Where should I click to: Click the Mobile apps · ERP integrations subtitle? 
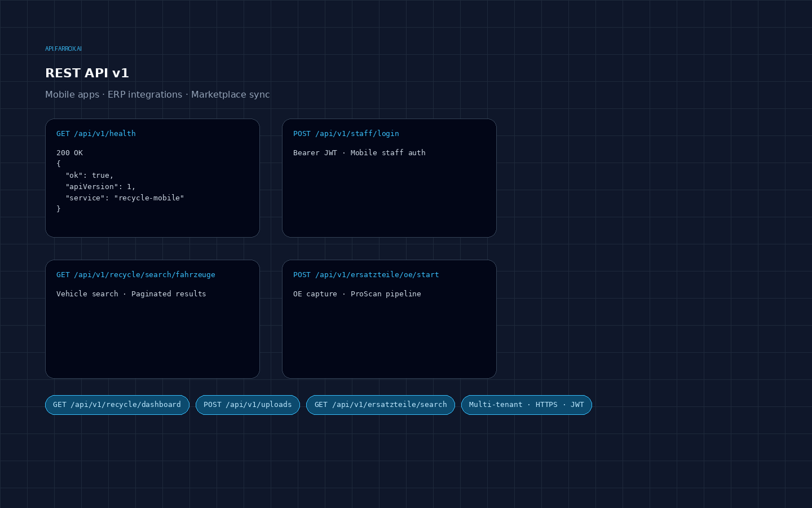click(157, 95)
